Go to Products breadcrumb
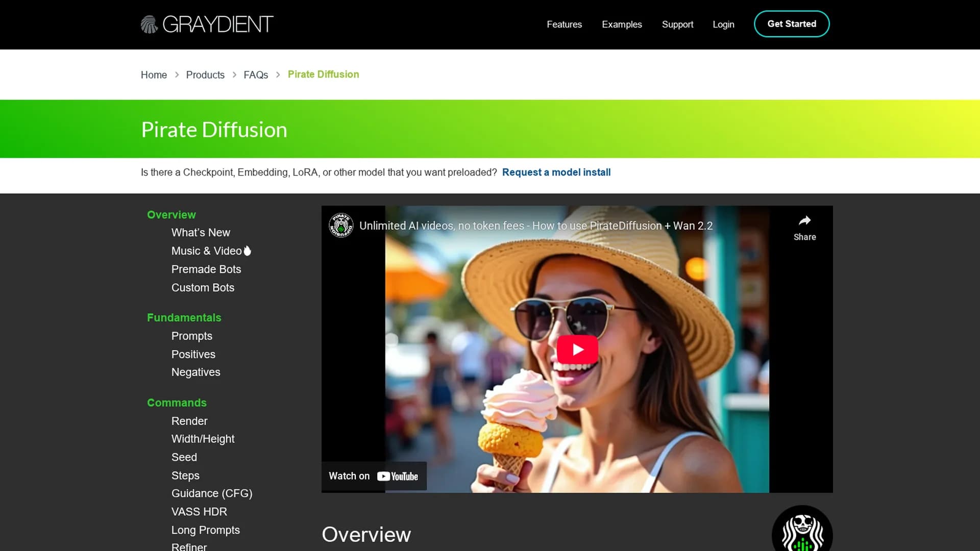Viewport: 980px width, 551px height. click(205, 74)
